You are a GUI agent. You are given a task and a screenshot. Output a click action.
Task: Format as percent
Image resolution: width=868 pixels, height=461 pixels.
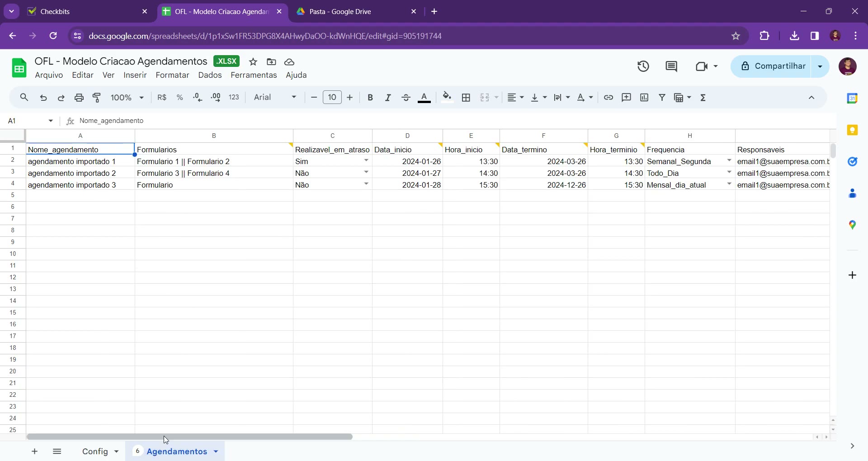tap(180, 98)
